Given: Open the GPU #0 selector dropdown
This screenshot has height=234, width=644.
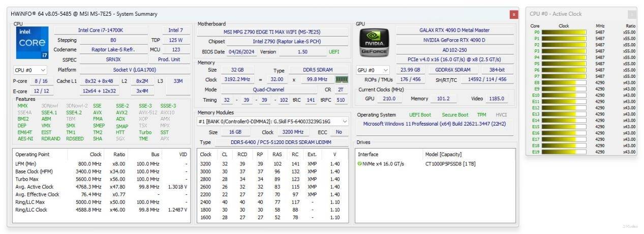Looking at the screenshot, I should 373,70.
